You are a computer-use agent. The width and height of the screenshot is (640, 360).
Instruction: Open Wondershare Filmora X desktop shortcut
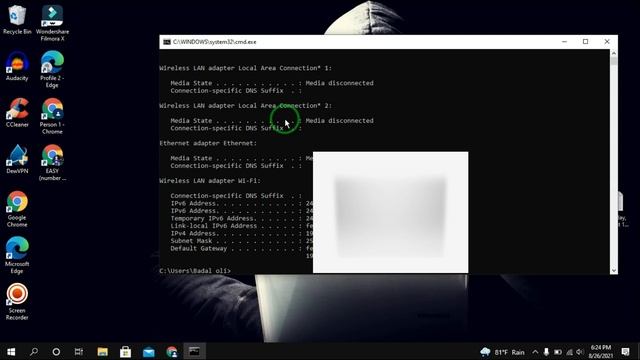pos(52,23)
